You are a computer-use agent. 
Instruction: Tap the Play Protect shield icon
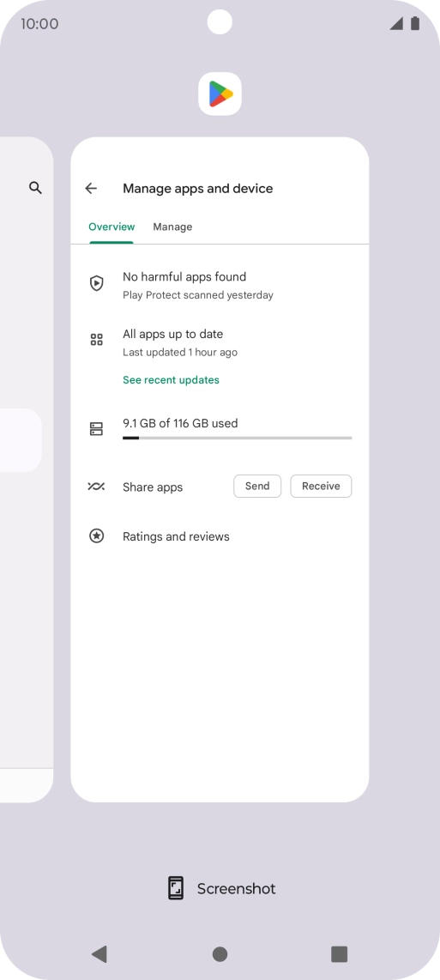[x=96, y=284]
